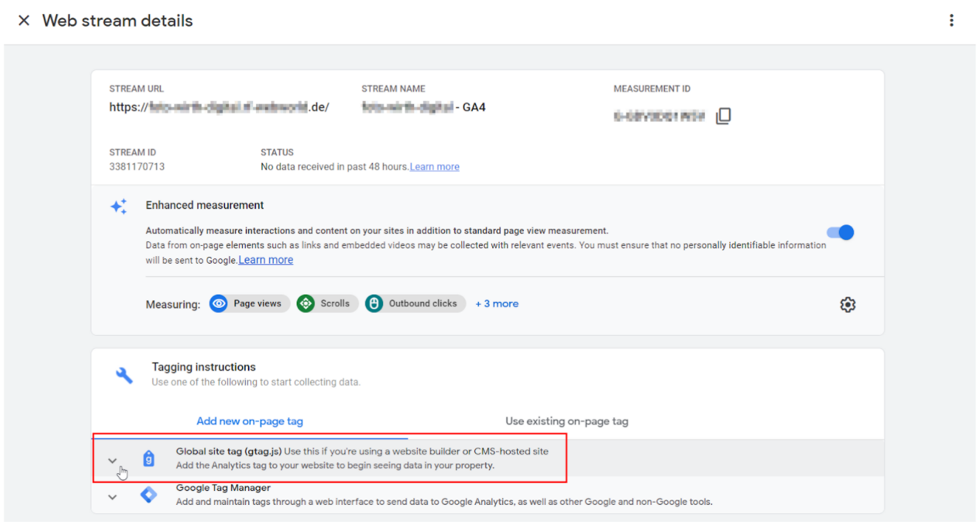Click the MEASUREMENT ID label
Image resolution: width=980 pixels, height=530 pixels.
point(652,89)
